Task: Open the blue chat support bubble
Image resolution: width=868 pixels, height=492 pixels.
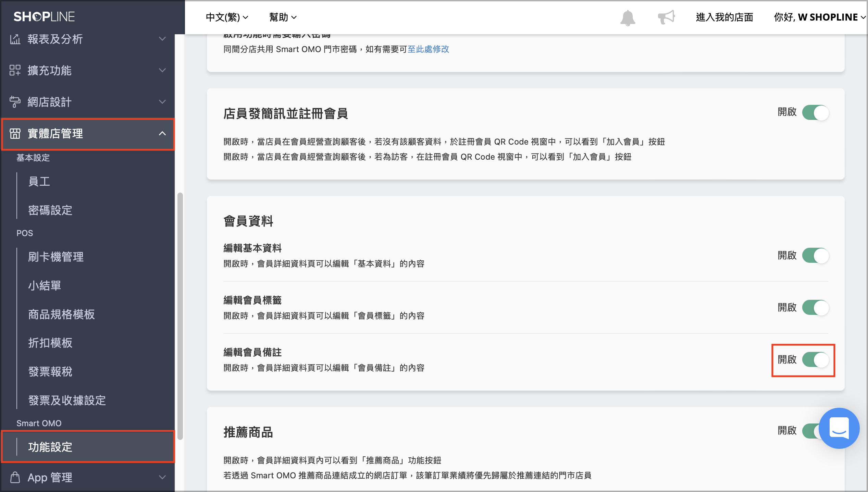Action: click(839, 428)
